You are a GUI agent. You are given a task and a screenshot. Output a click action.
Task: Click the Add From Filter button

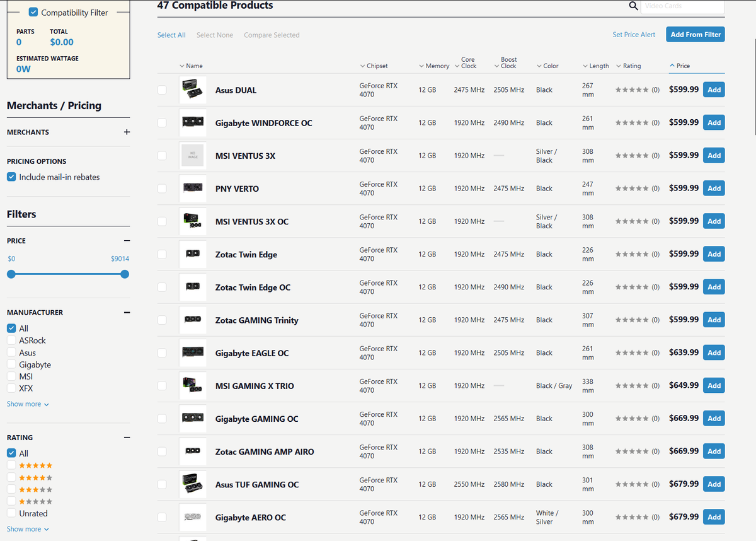click(x=696, y=35)
